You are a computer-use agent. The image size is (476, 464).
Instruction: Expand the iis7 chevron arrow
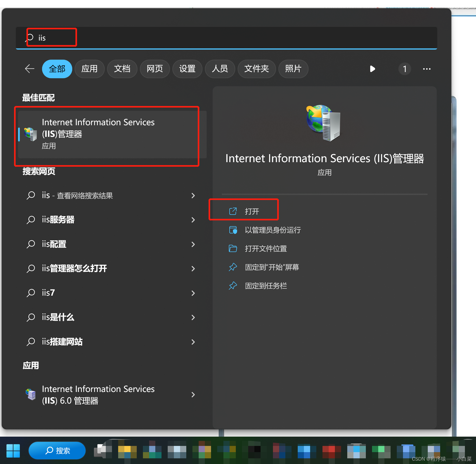(193, 293)
